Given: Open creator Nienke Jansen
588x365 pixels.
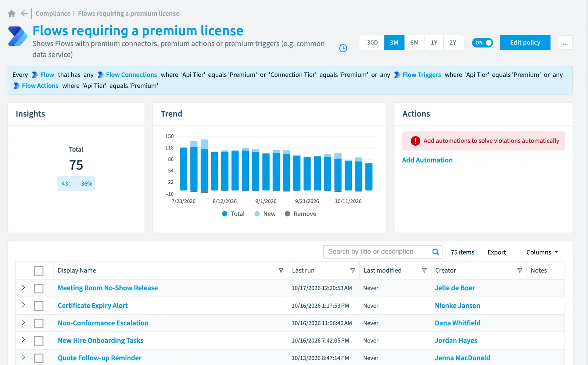Looking at the screenshot, I should 458,306.
